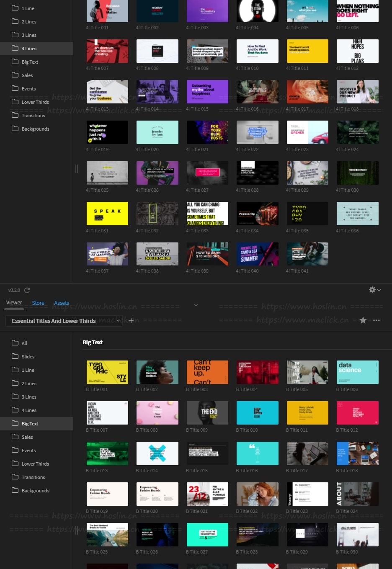This screenshot has width=392, height=569.
Task: Select Lower Thirds in the Big Text panel sidebar
Action: tap(36, 463)
